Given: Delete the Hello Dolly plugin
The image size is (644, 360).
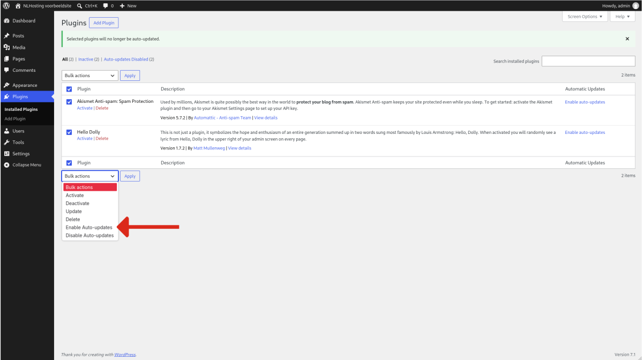Looking at the screenshot, I should coord(102,139).
